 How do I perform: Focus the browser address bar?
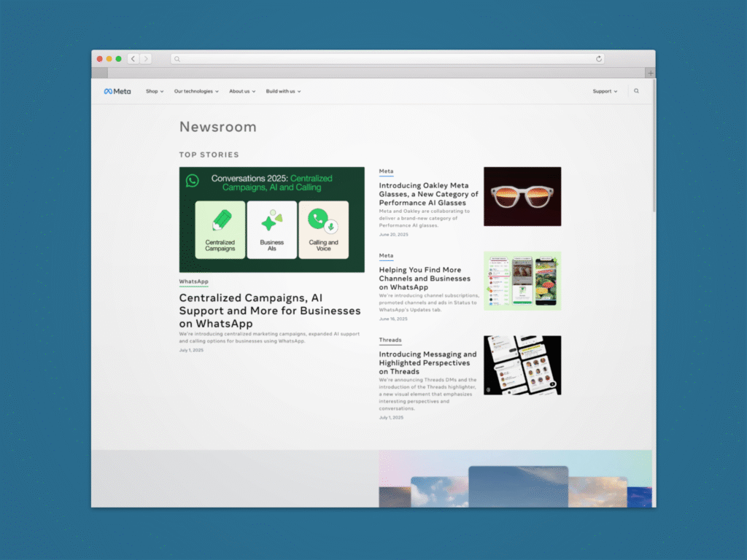[388, 58]
